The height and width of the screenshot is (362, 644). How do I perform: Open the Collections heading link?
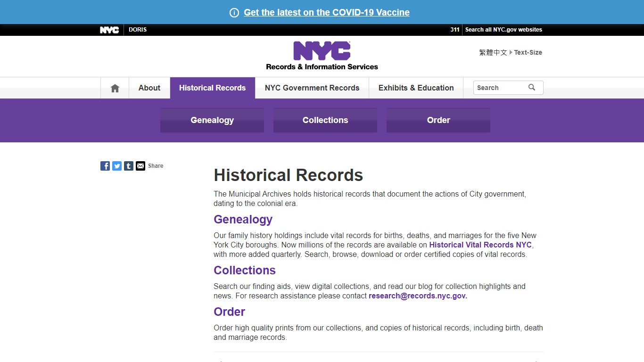tap(245, 271)
